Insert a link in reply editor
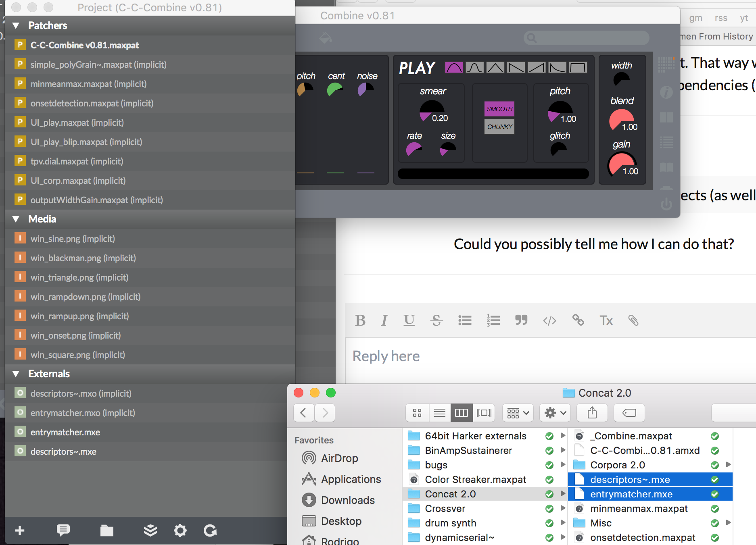 point(578,320)
